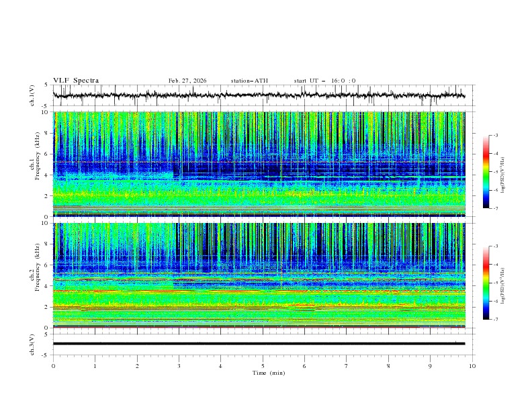Click the ch.2 color bar "log(PSD)(V²/Hz)" label
Image resolution: width=532 pixels, height=411 pixels.
503,286
